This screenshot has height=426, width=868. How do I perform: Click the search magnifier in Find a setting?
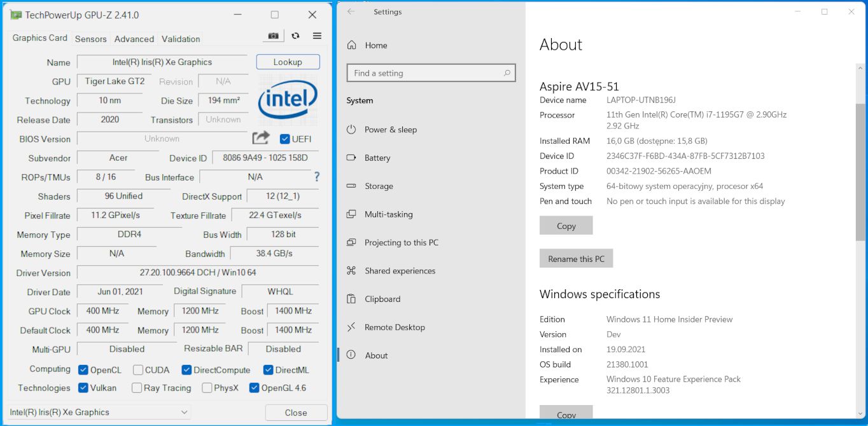507,73
